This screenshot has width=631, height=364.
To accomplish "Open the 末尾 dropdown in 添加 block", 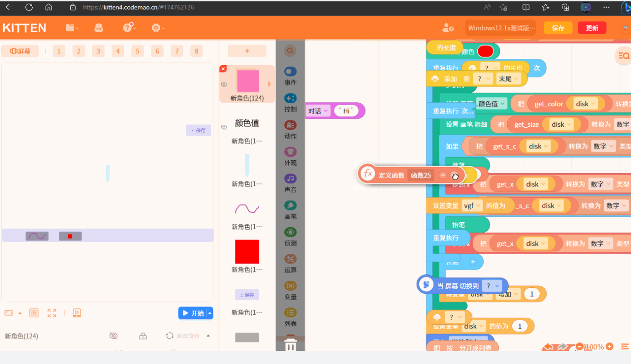I will point(509,79).
